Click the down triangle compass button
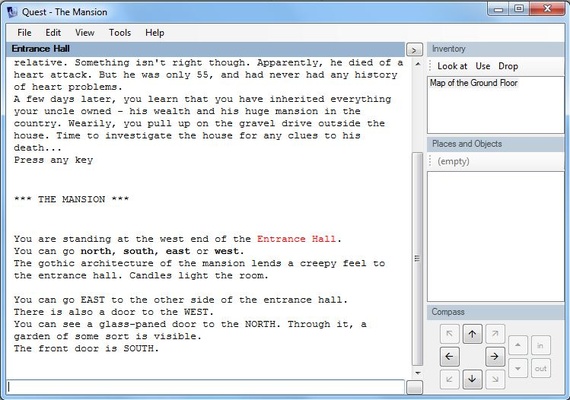 click(x=518, y=368)
